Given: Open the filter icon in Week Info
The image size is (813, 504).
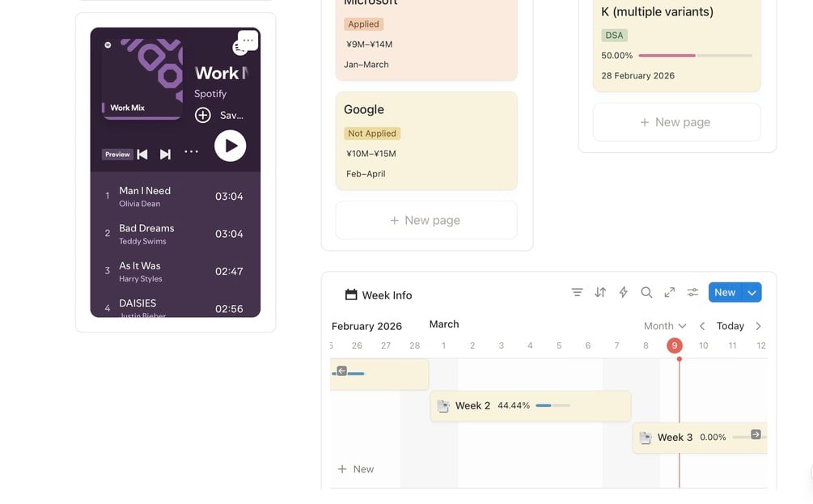Looking at the screenshot, I should tap(577, 292).
